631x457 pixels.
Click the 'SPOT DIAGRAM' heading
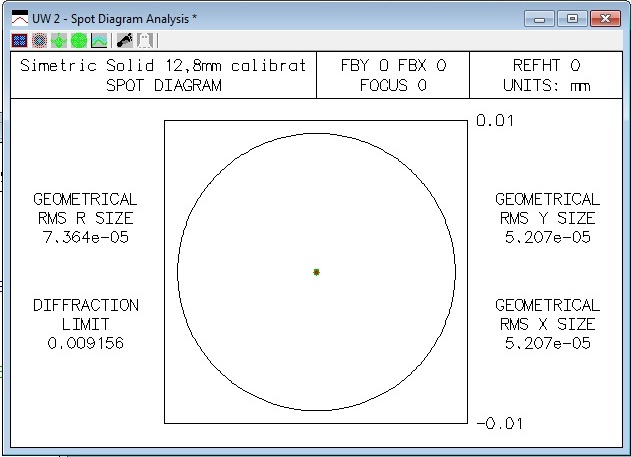coord(164,85)
